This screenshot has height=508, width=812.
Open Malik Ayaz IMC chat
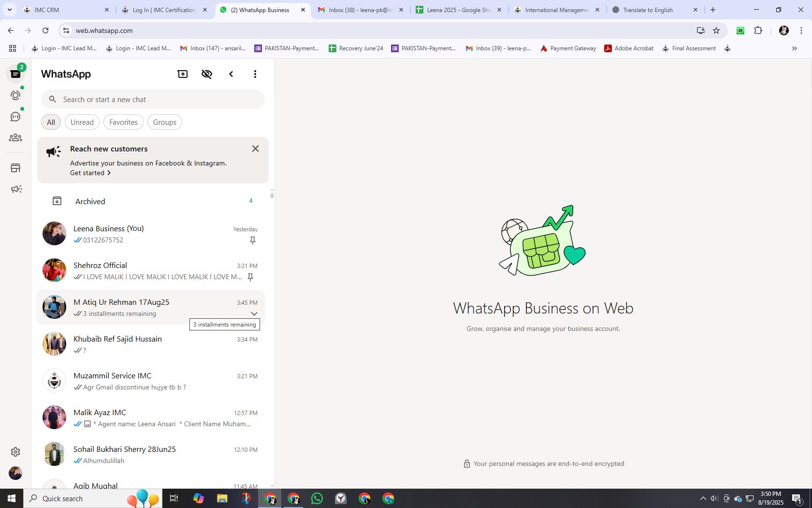click(x=151, y=418)
